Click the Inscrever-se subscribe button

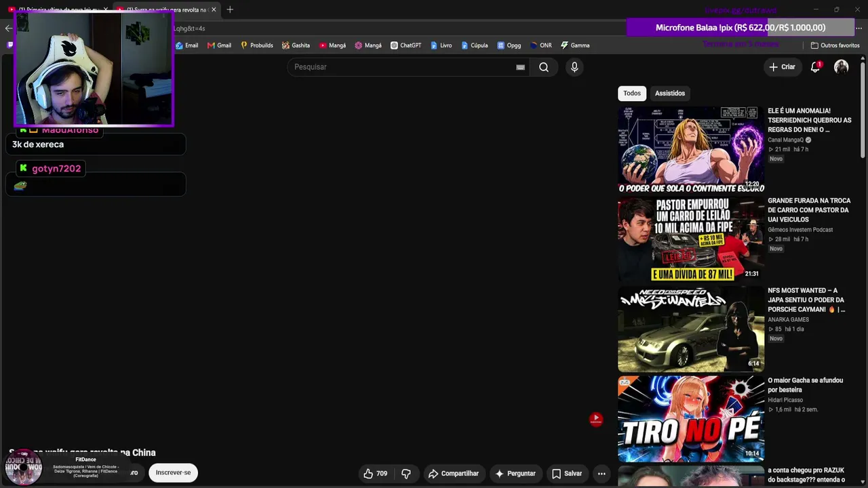(174, 472)
